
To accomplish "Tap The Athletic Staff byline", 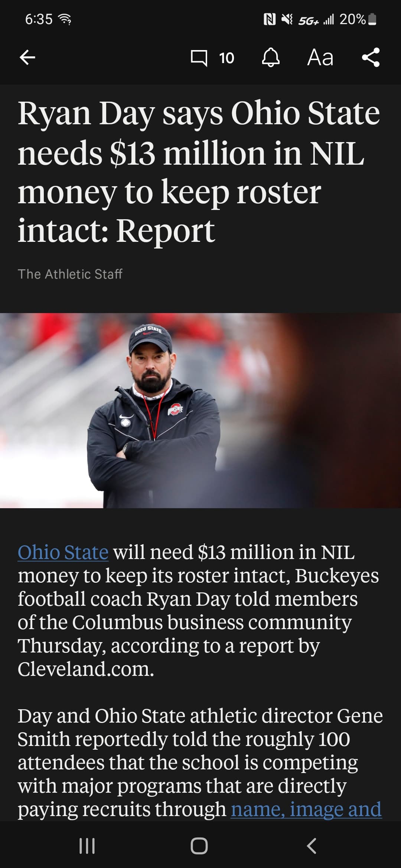I will coord(70,274).
